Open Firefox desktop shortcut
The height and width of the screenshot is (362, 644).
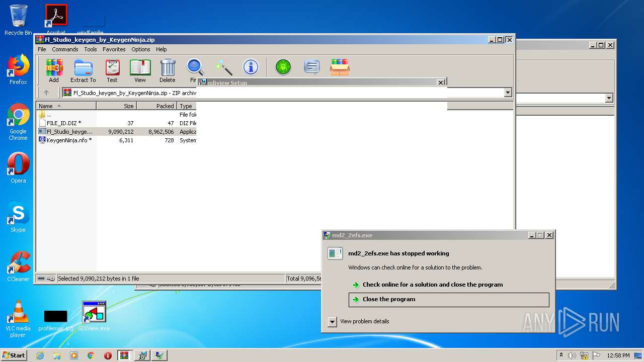point(18,69)
